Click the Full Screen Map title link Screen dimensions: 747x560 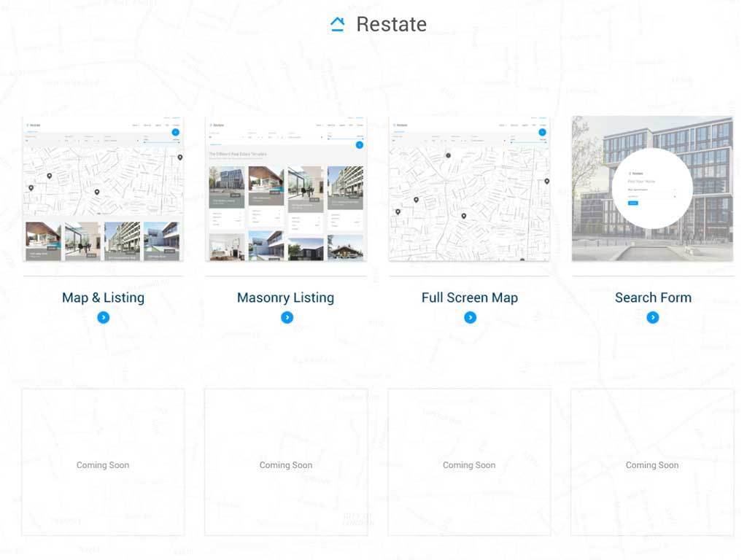469,297
